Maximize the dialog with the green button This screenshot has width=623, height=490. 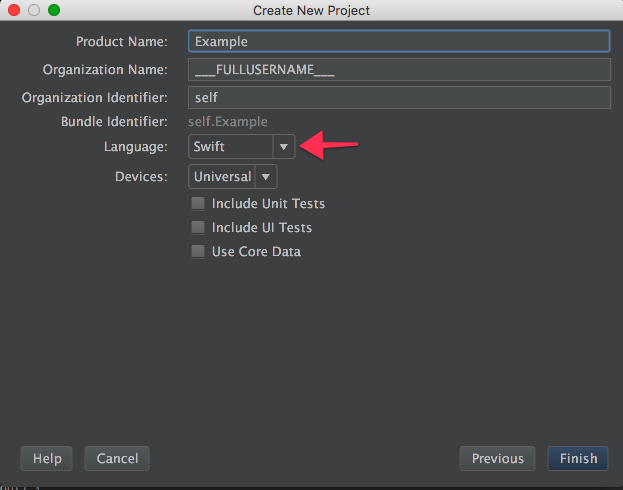click(54, 10)
